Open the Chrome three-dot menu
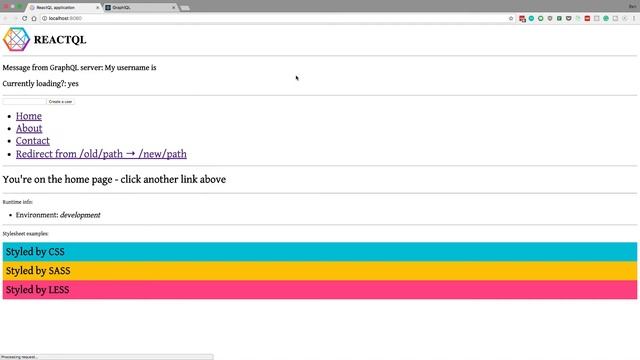This screenshot has width=640, height=360. pos(634,18)
